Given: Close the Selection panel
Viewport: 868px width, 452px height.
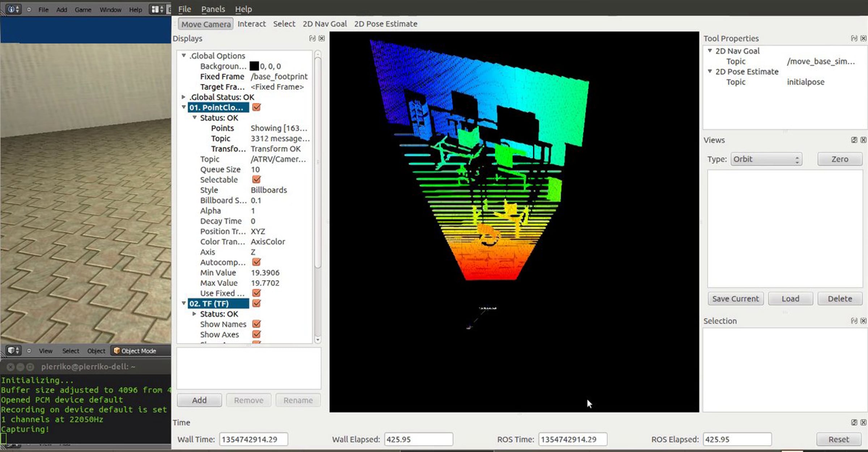Looking at the screenshot, I should (863, 321).
